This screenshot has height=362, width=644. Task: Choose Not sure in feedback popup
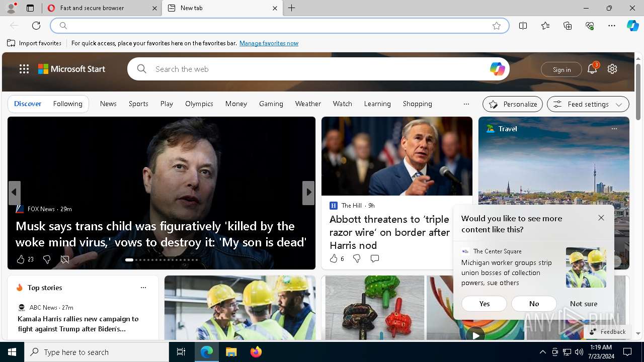[x=584, y=304]
